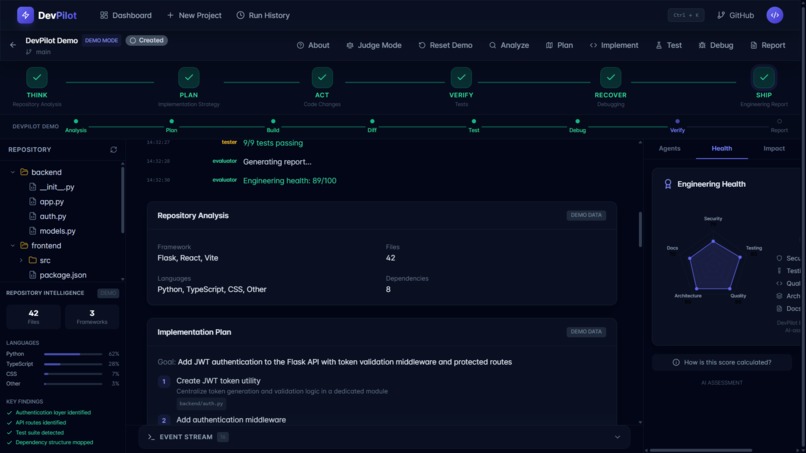Click the DevPilot lightning logo icon

tap(25, 15)
